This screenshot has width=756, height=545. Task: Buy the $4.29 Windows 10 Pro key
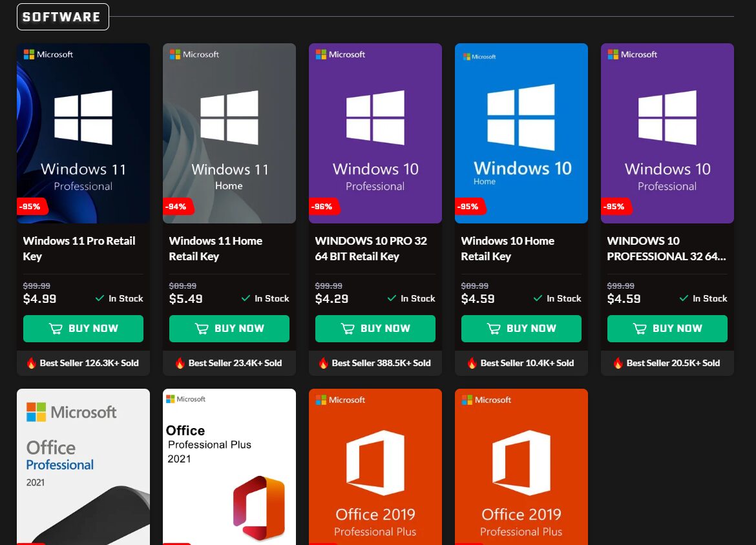(x=375, y=329)
